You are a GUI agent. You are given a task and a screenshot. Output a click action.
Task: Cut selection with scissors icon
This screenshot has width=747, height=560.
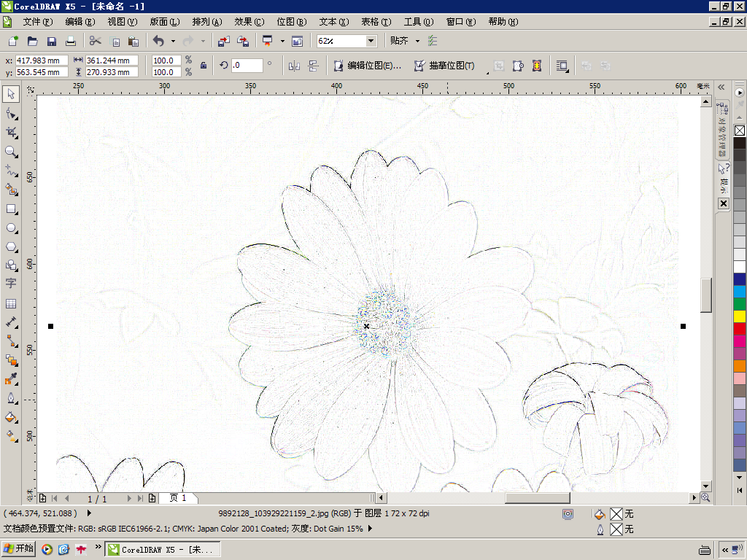[96, 41]
